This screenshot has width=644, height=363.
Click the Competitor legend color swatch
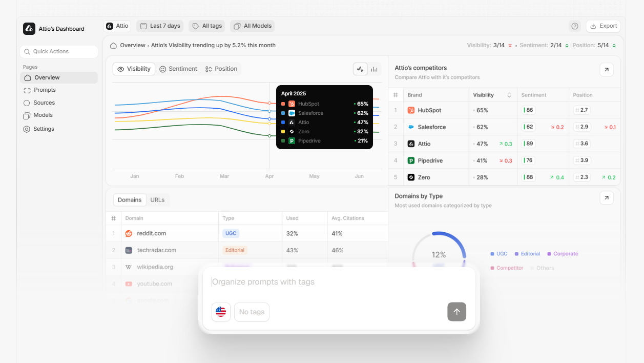pos(492,268)
